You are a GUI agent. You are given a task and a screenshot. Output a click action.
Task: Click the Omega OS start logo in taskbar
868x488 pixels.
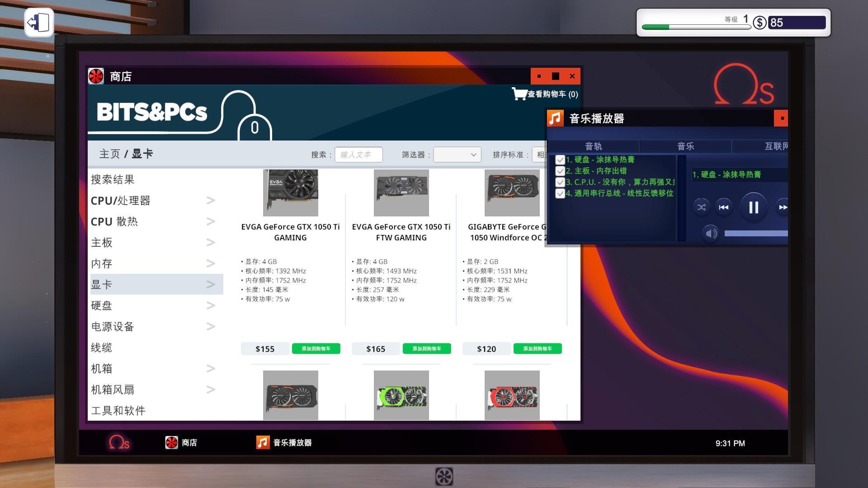(x=119, y=442)
